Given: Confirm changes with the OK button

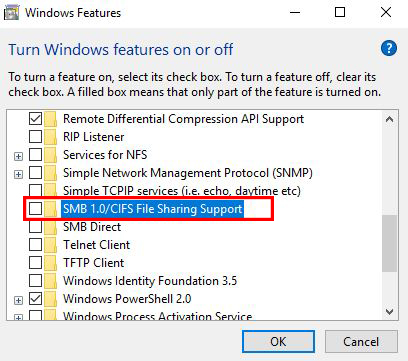Looking at the screenshot, I should (x=278, y=342).
